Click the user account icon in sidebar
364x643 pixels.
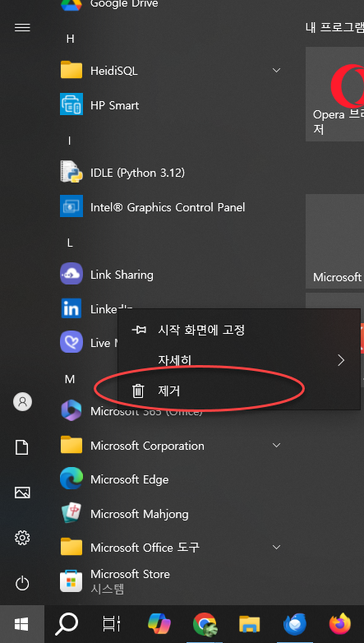[22, 401]
